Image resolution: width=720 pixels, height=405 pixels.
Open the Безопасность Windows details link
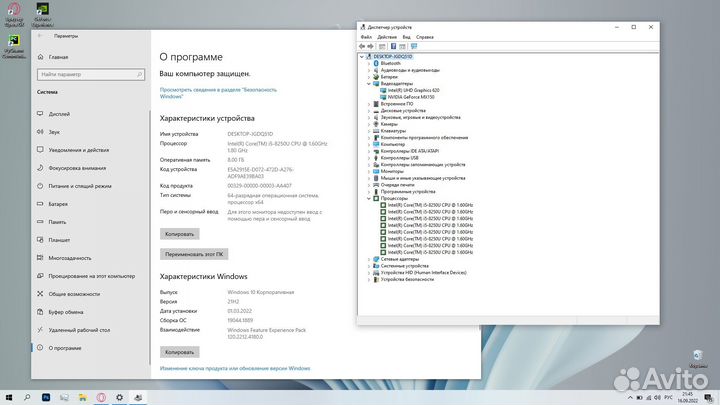coord(218,93)
